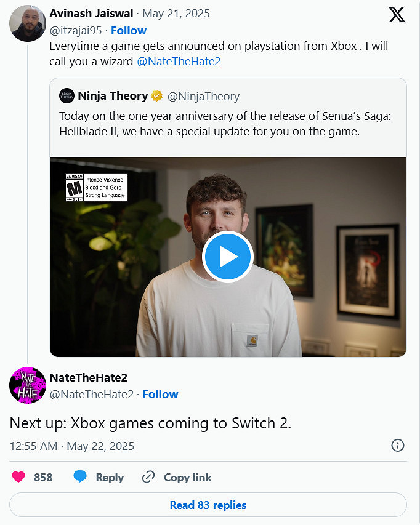Click the Mature ESRB rating label
420x525 pixels.
[95, 187]
